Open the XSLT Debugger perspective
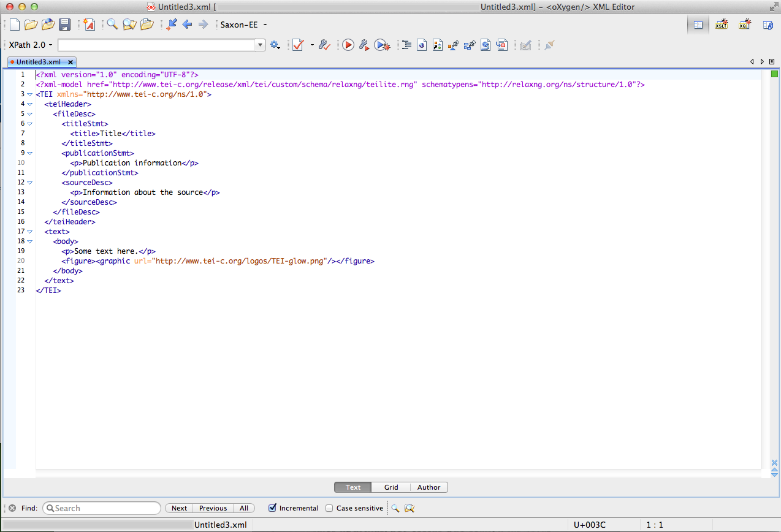 [721, 25]
